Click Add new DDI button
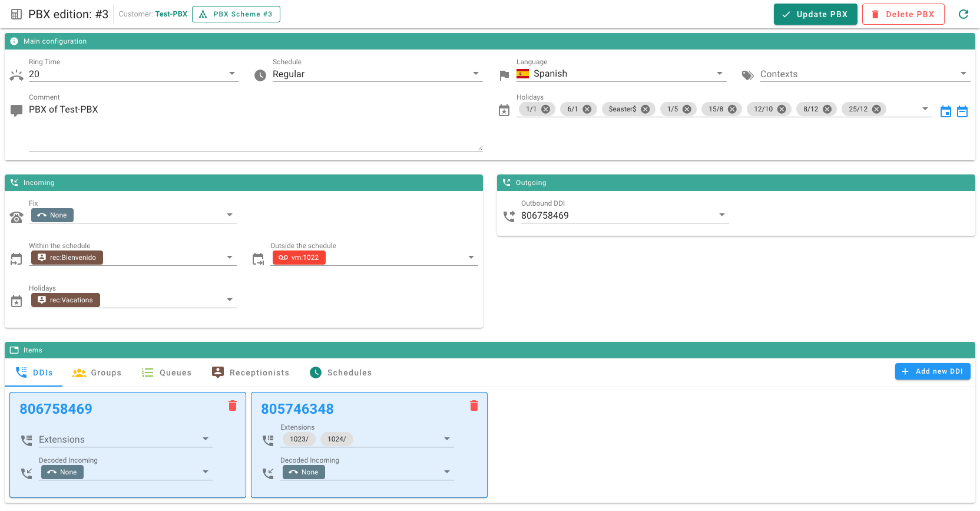The height and width of the screenshot is (511, 980). click(x=932, y=371)
